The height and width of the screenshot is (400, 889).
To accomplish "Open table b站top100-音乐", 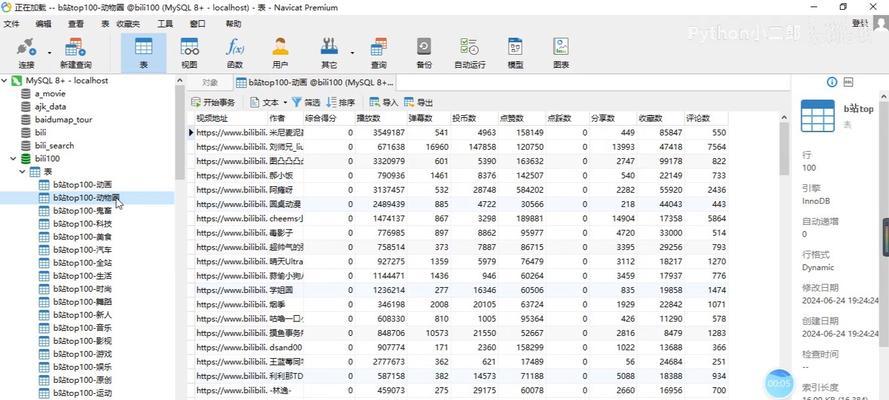I will pyautogui.click(x=82, y=328).
